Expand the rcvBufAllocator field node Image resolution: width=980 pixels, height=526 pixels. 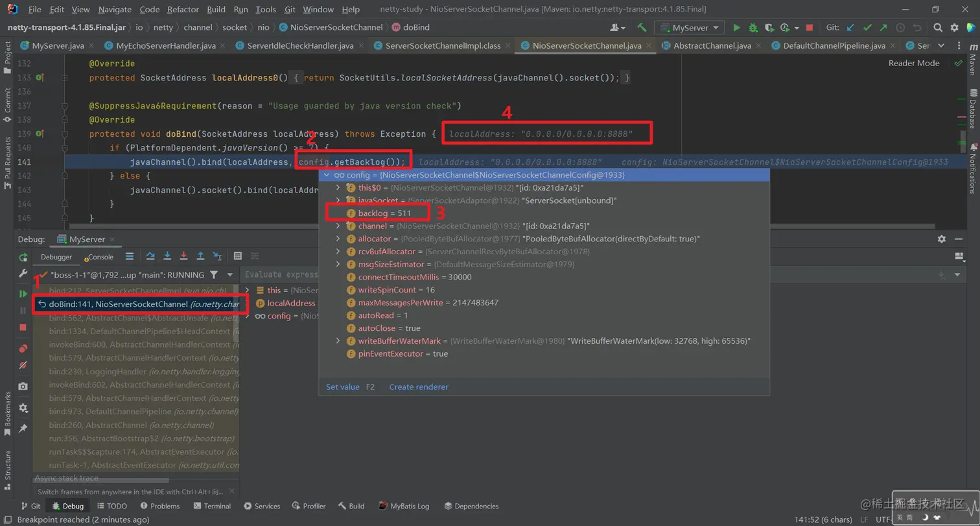(x=338, y=252)
